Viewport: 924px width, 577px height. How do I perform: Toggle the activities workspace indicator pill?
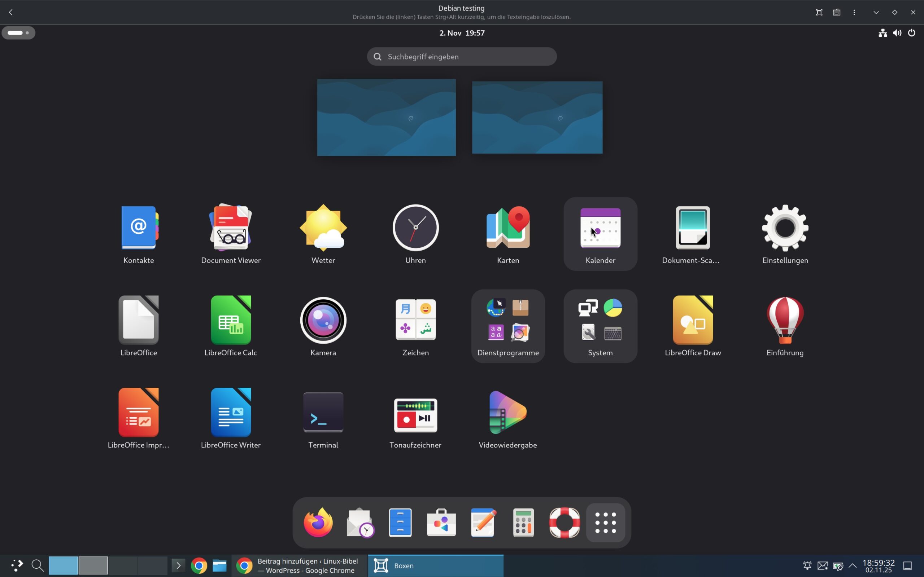tap(18, 33)
